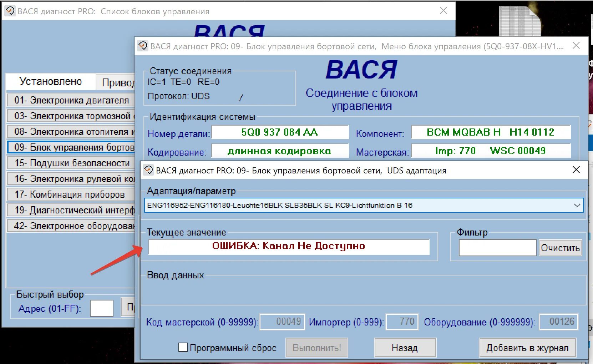Click the partially hidden button beside Адрес field

(x=128, y=307)
